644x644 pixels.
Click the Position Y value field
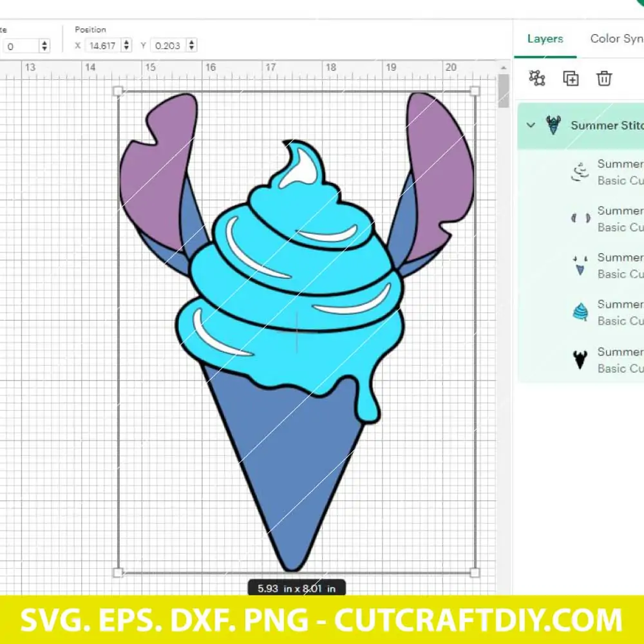tap(168, 46)
